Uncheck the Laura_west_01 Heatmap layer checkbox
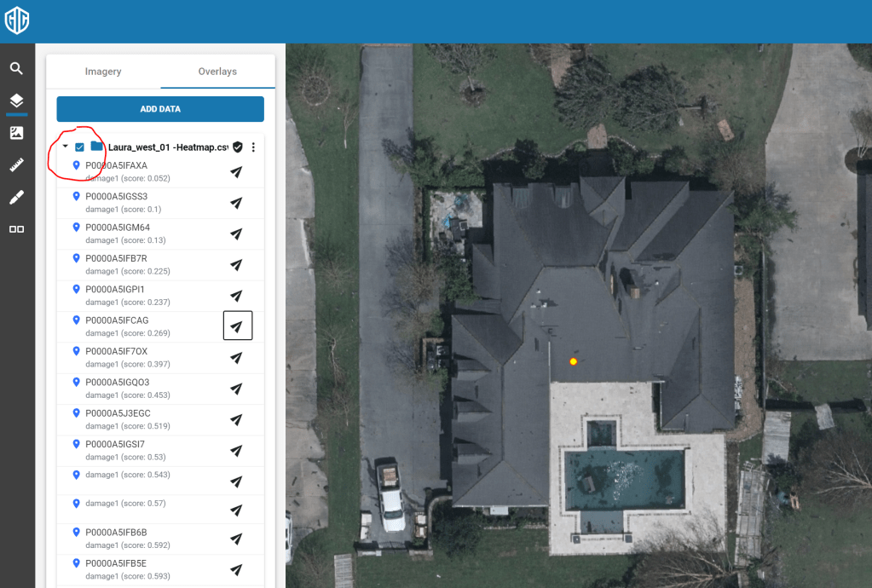This screenshot has width=872, height=588. (x=80, y=147)
